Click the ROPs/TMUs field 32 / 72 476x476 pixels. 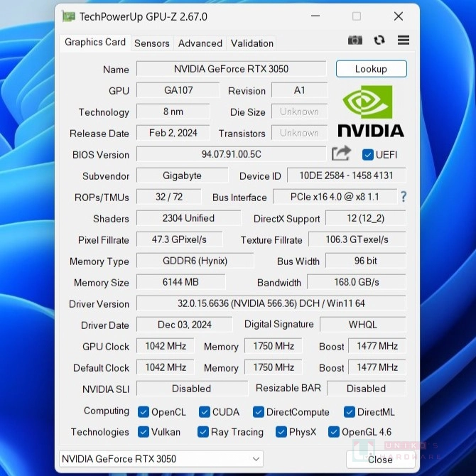pos(169,197)
